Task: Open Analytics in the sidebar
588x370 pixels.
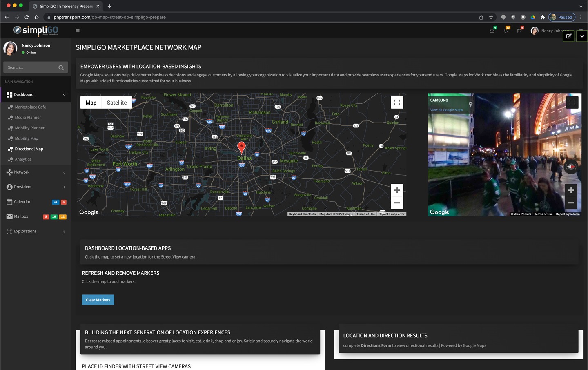Action: pyautogui.click(x=23, y=159)
